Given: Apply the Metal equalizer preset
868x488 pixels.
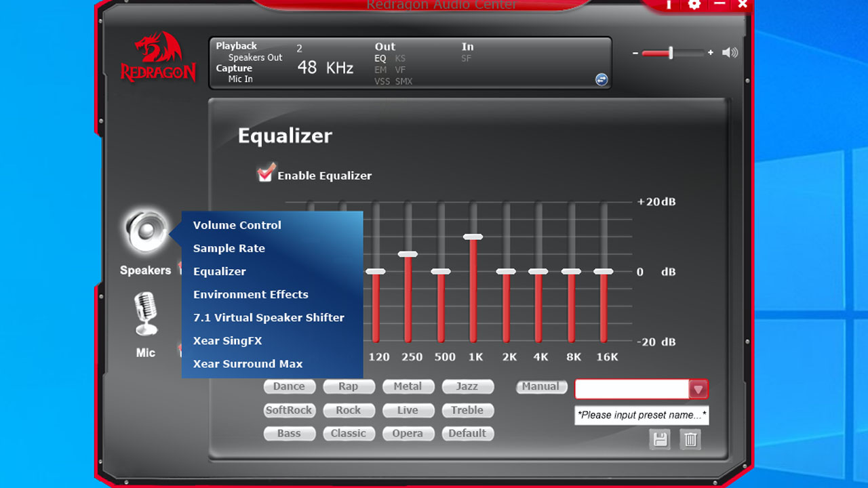Looking at the screenshot, I should 408,386.
